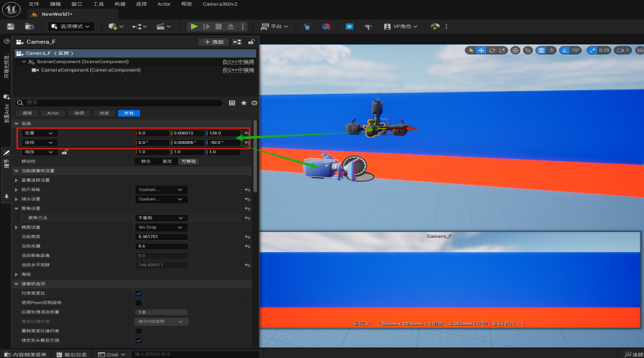The width and height of the screenshot is (644, 358).
Task: Start Play in editor
Action: 194,26
